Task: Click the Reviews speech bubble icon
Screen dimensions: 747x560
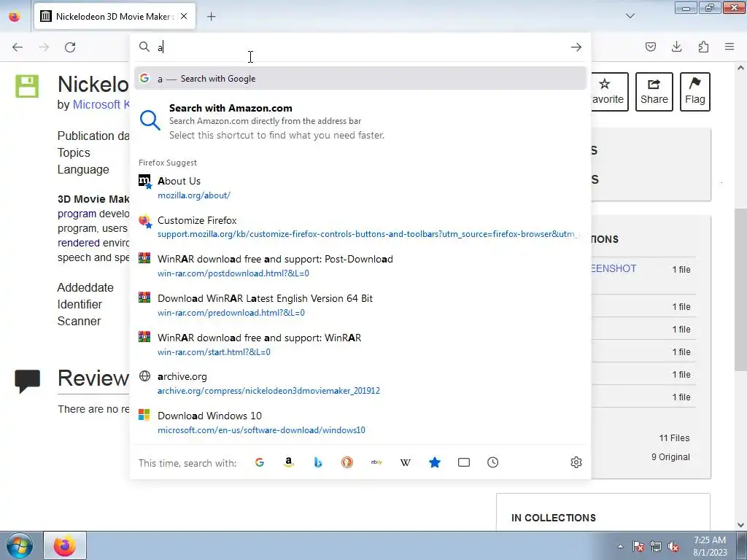Action: point(27,381)
